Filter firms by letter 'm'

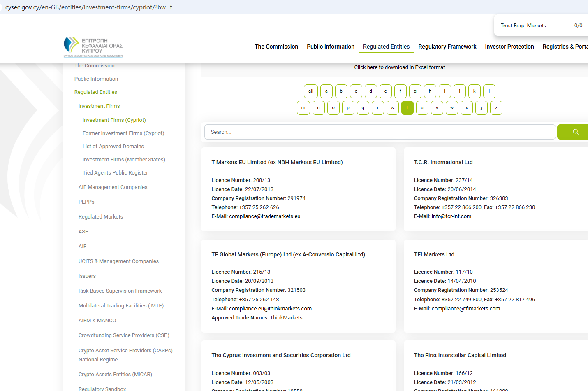pyautogui.click(x=303, y=108)
